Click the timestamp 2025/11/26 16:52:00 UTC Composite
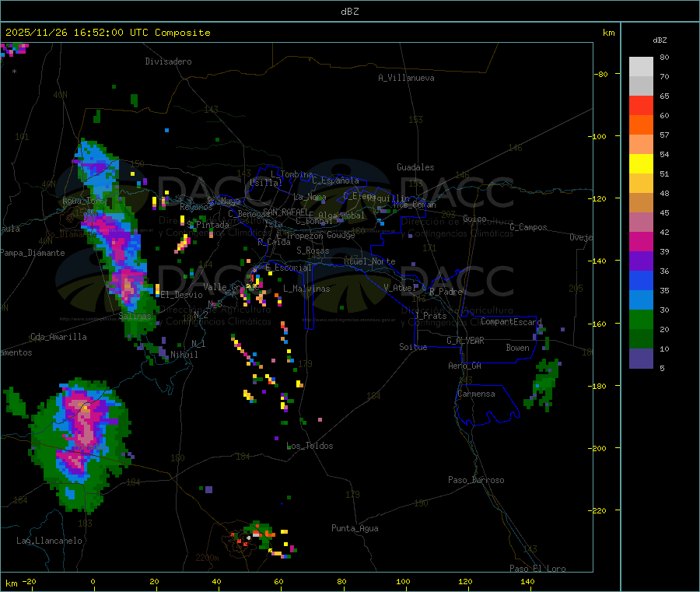The image size is (700, 592). pyautogui.click(x=107, y=33)
